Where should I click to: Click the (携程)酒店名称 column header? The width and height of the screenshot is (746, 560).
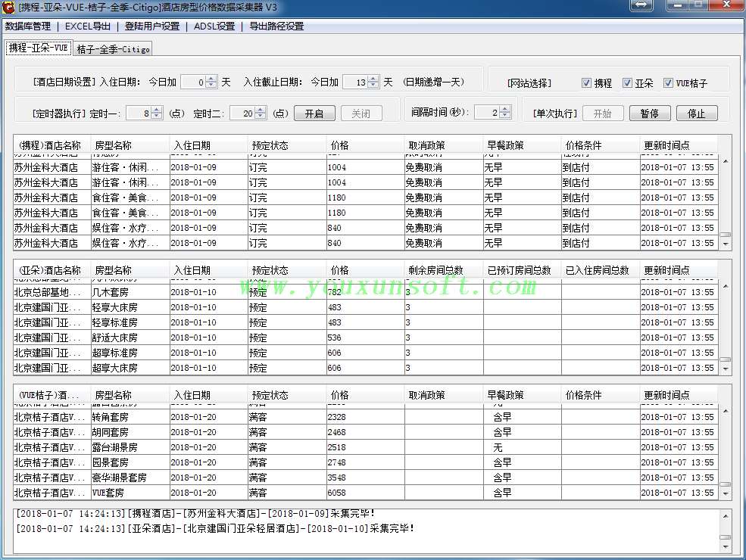click(52, 145)
